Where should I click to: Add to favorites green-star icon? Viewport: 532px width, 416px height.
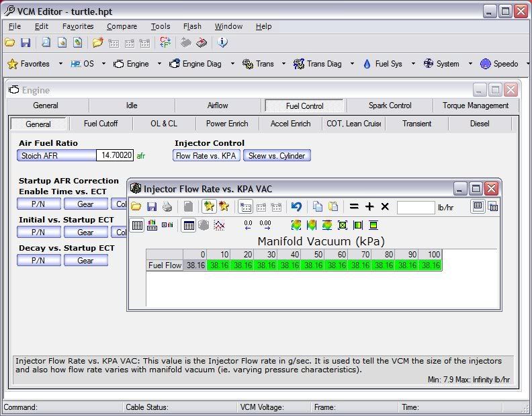point(209,206)
